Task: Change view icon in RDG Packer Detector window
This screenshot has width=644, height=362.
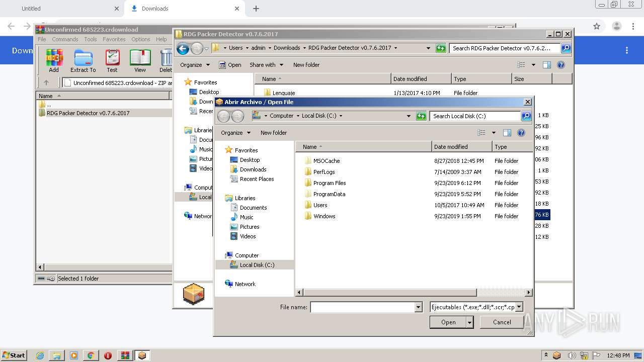Action: point(521,65)
